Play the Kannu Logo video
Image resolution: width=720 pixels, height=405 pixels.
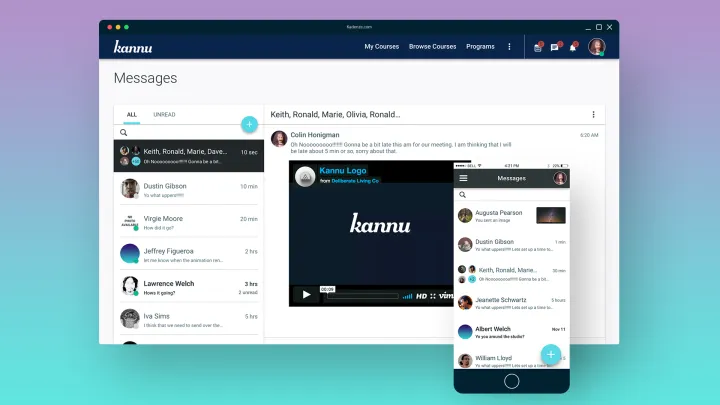coord(305,295)
